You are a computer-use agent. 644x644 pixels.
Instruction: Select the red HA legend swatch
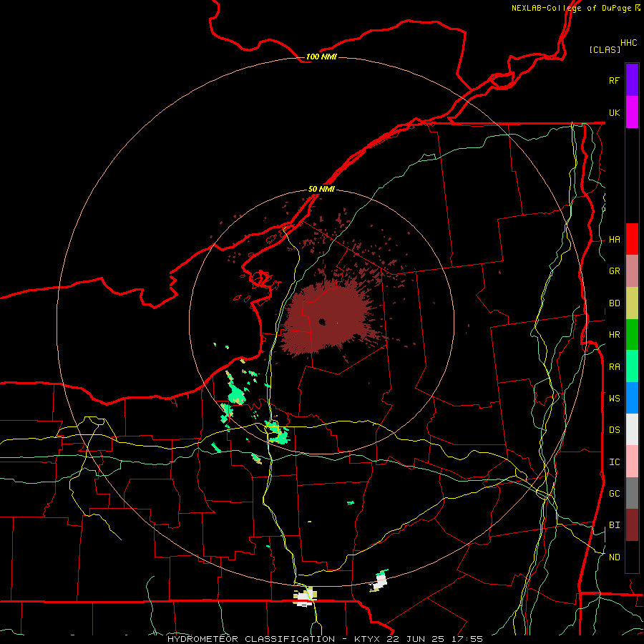click(632, 239)
